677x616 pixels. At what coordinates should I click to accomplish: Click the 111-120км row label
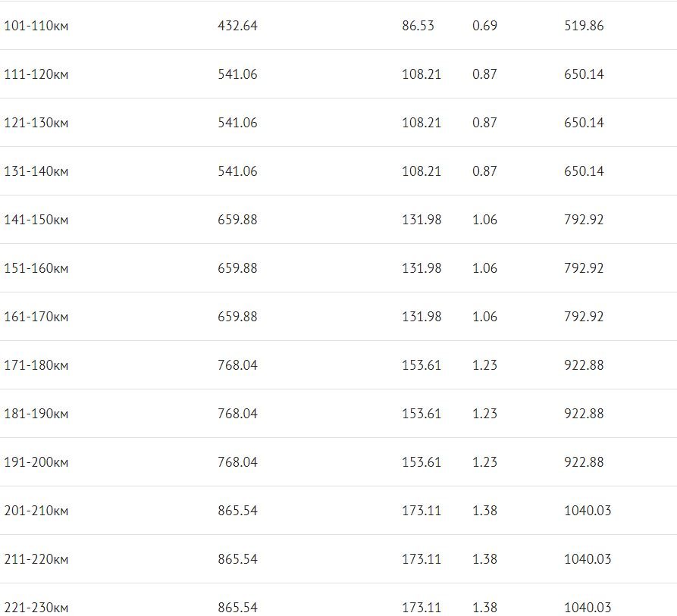coord(36,74)
